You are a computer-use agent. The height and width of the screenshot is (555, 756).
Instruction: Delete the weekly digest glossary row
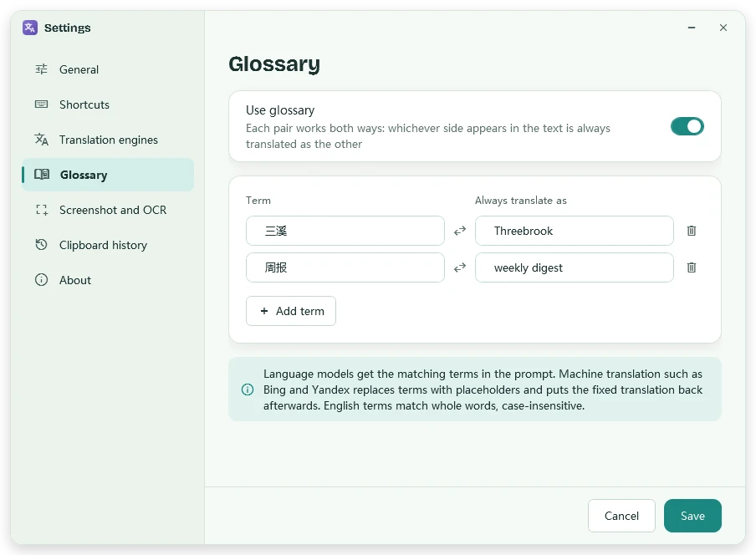coord(692,267)
